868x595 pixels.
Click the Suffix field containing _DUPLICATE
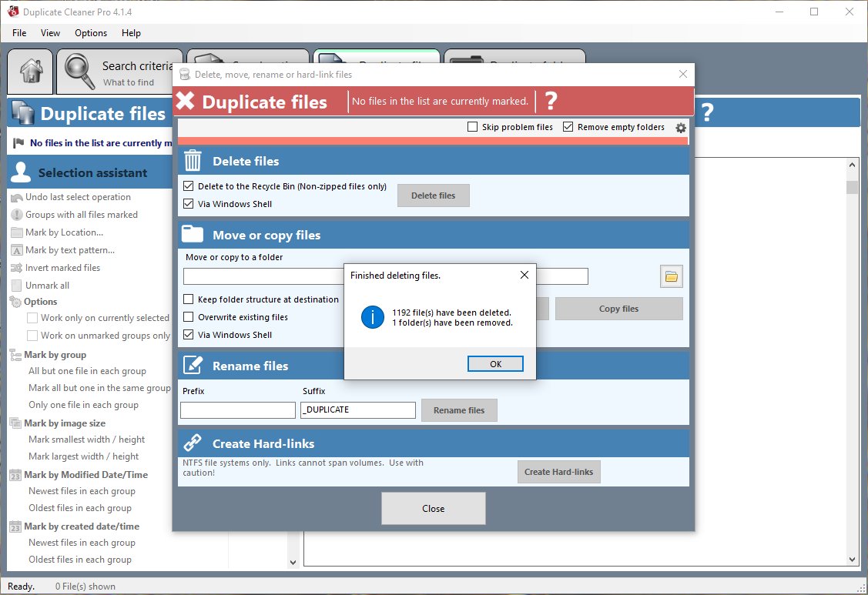(x=358, y=410)
